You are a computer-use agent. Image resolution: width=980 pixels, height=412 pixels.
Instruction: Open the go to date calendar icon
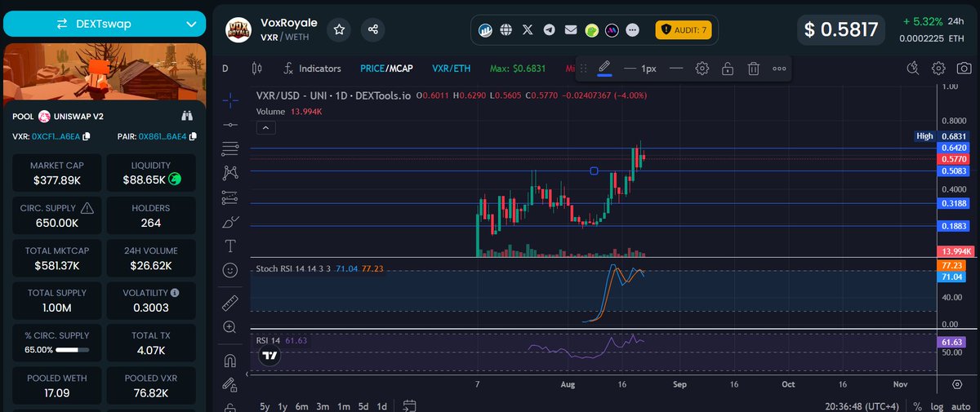tap(410, 405)
